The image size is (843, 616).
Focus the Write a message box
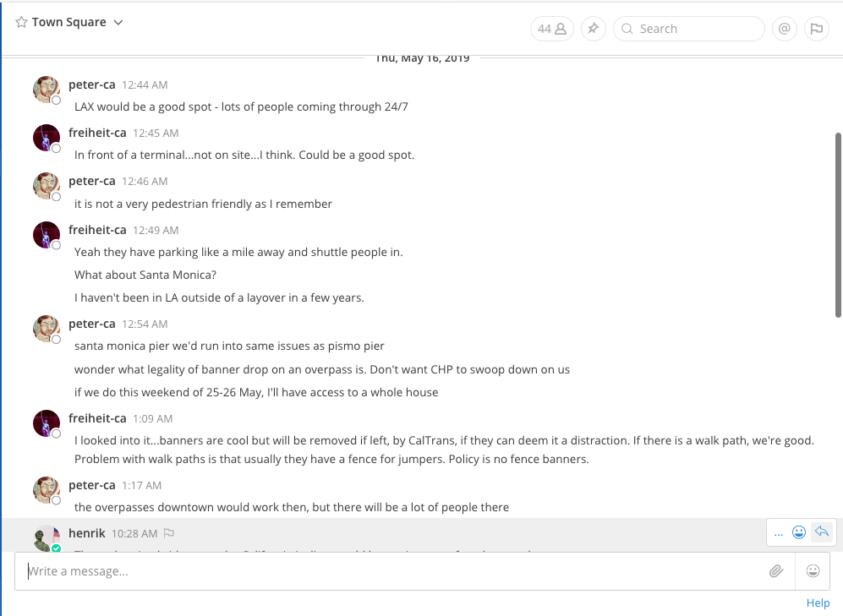pos(389,571)
